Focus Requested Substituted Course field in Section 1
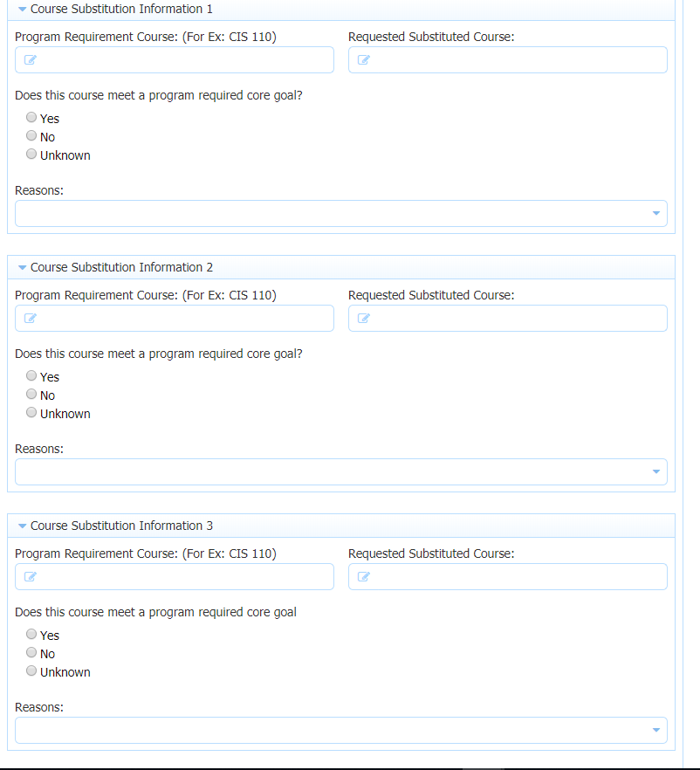The height and width of the screenshot is (770, 700). pyautogui.click(x=508, y=60)
